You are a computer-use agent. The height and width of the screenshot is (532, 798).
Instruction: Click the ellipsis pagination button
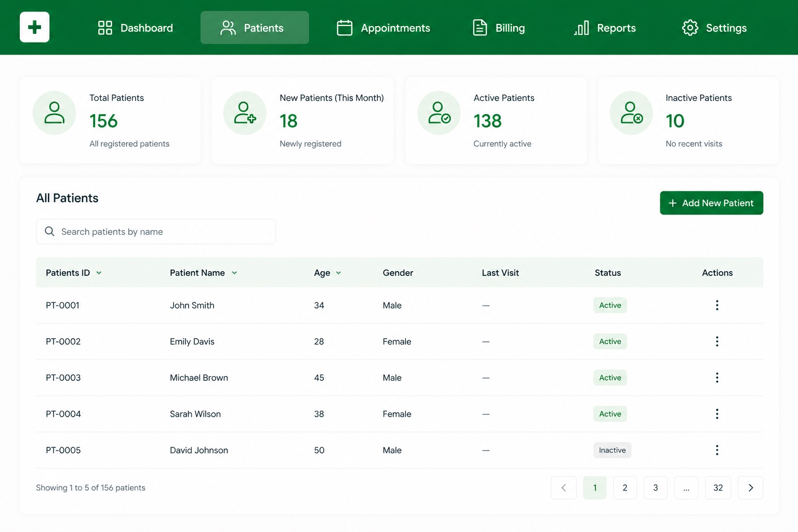click(x=686, y=488)
